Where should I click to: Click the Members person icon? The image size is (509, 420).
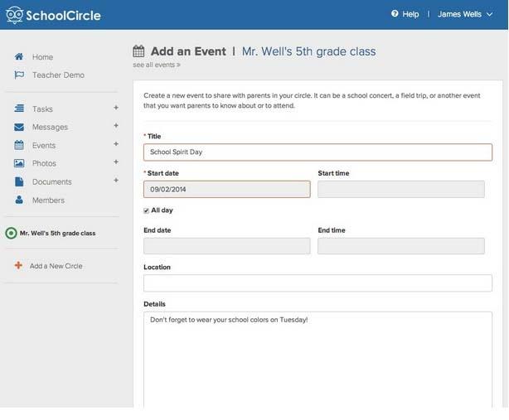pyautogui.click(x=19, y=200)
